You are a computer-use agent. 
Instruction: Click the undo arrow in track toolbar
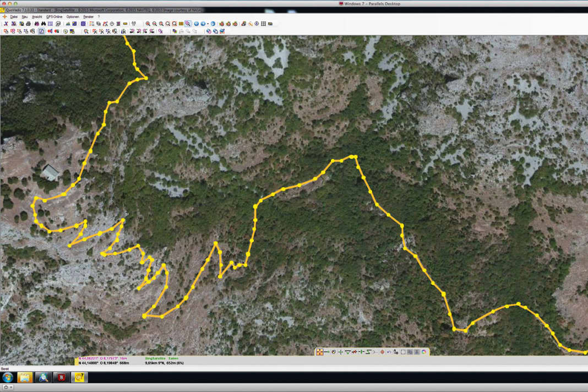coord(389,352)
